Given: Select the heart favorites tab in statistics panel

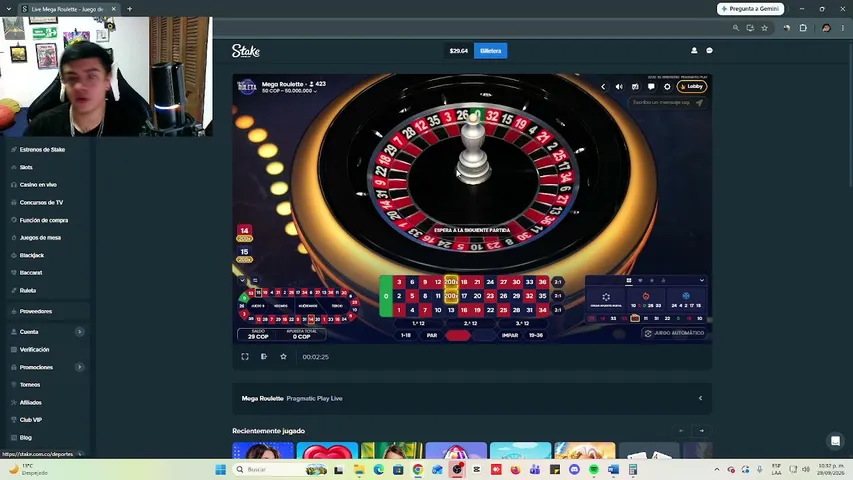Looking at the screenshot, I should click(x=640, y=280).
